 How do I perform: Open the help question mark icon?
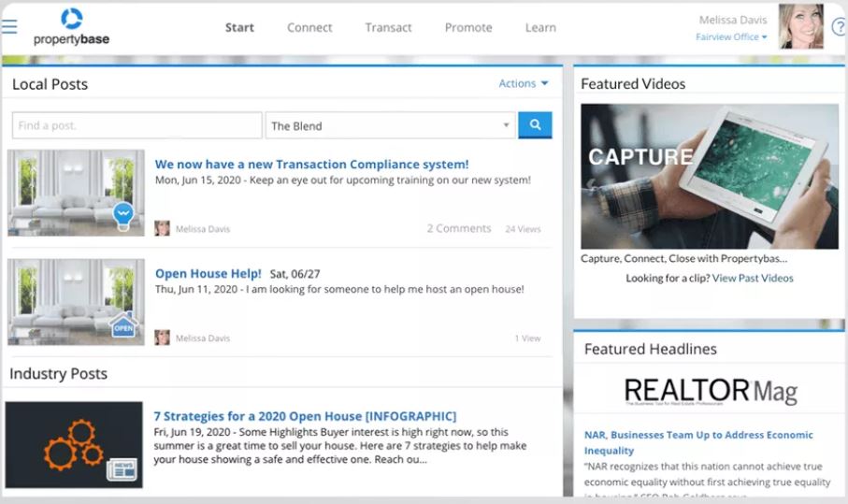pyautogui.click(x=840, y=26)
